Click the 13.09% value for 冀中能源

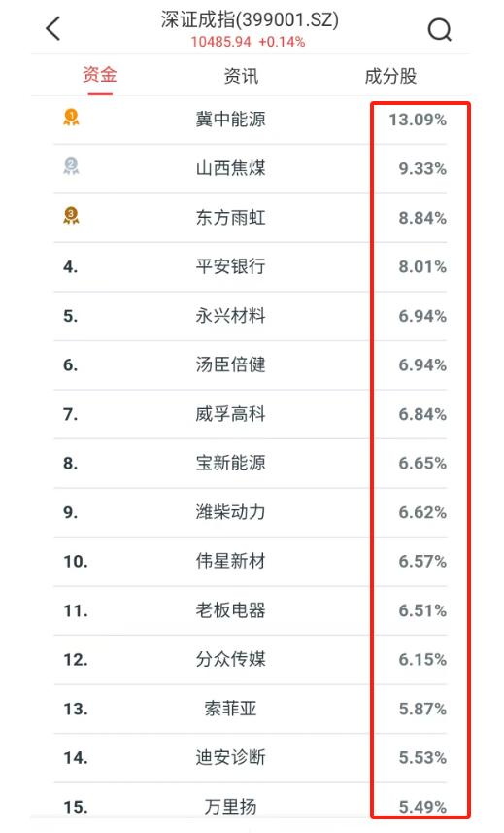pos(418,120)
